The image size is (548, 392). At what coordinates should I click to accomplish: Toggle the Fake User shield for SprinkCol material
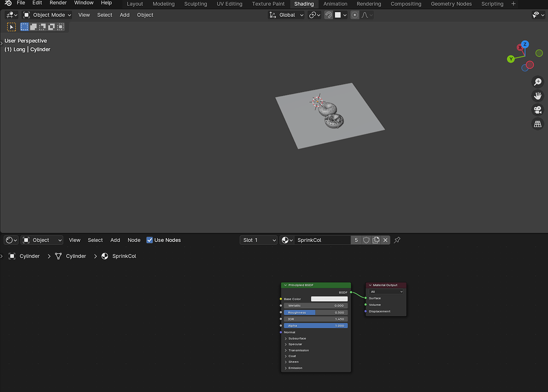(x=366, y=240)
